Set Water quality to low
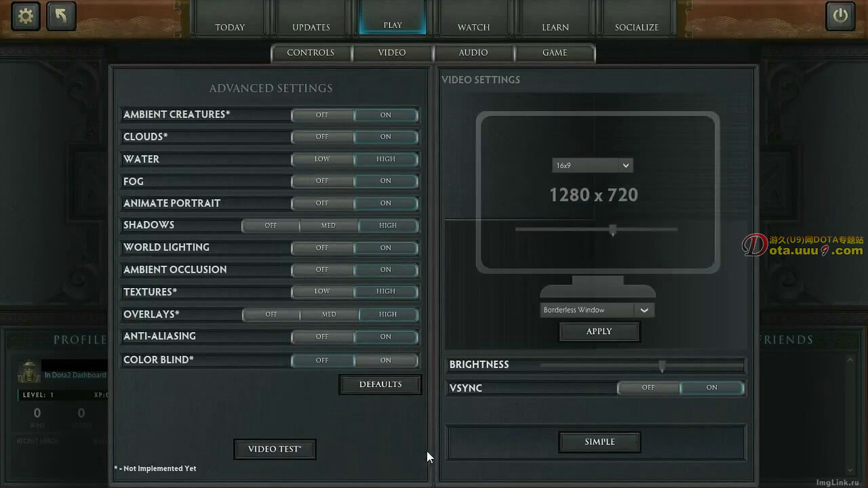The height and width of the screenshot is (488, 868). [322, 159]
